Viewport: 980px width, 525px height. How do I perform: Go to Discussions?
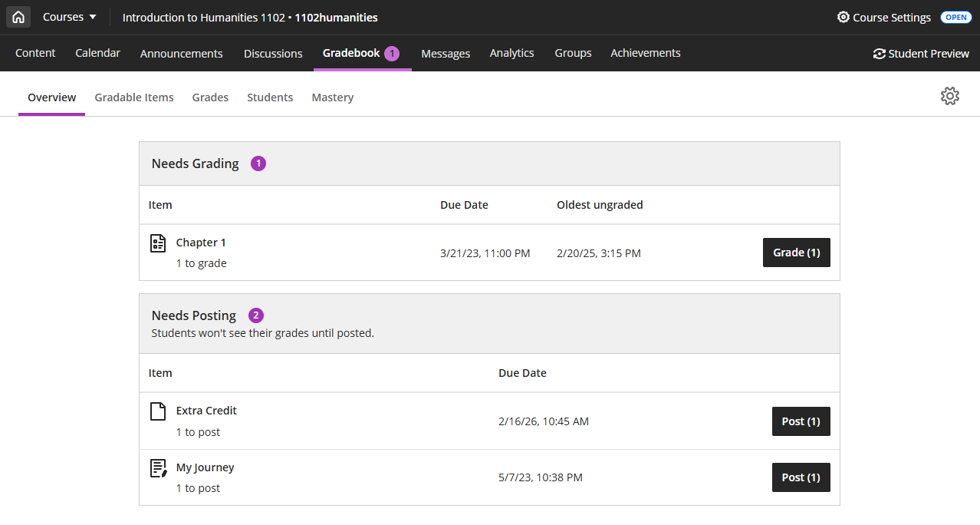coord(272,53)
